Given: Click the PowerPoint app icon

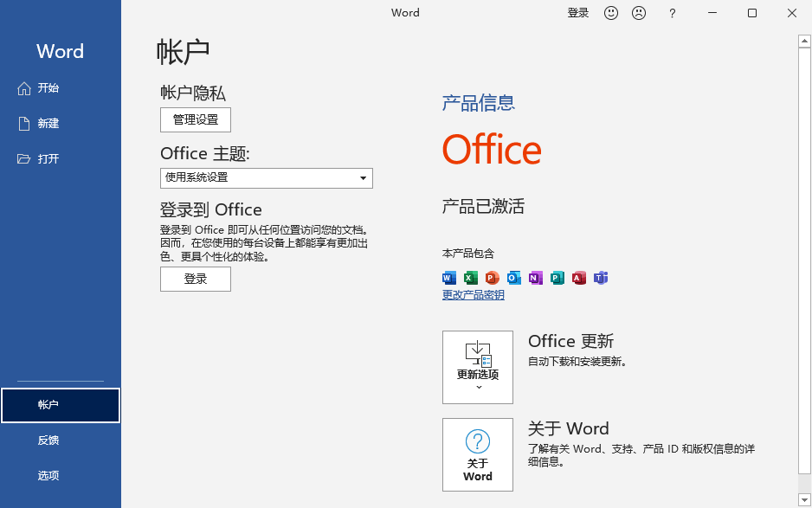Looking at the screenshot, I should click(x=492, y=278).
